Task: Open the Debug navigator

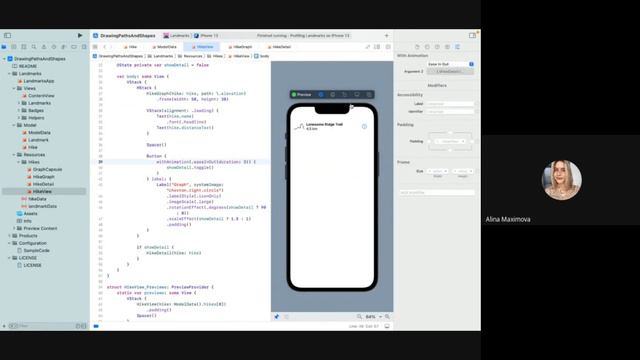Action: click(64, 47)
